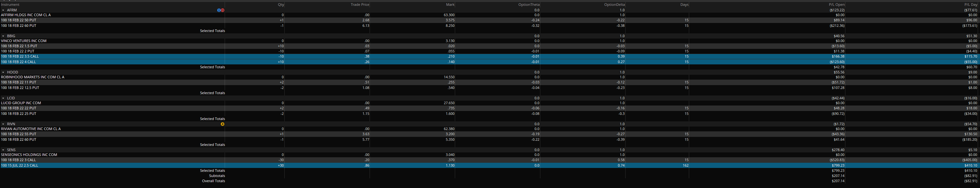The image size is (980, 188).
Task: Click the 27.650 mark for Lucid stock
Action: pos(449,103)
